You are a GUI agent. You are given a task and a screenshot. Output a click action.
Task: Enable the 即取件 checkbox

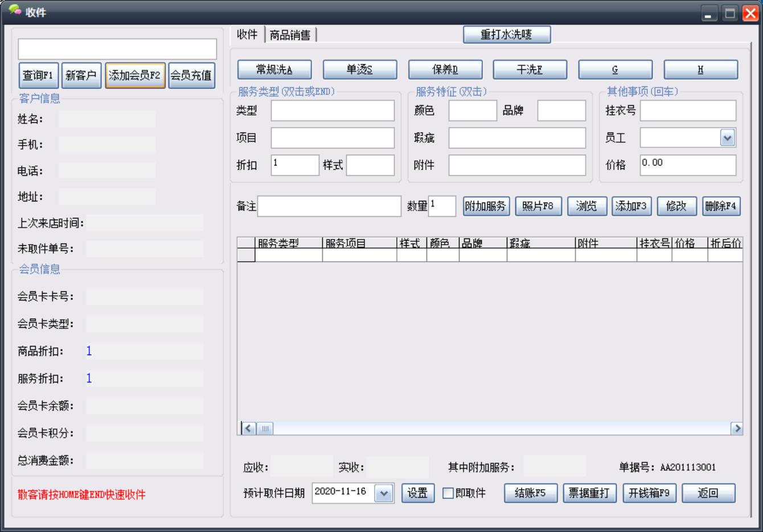[x=449, y=493]
